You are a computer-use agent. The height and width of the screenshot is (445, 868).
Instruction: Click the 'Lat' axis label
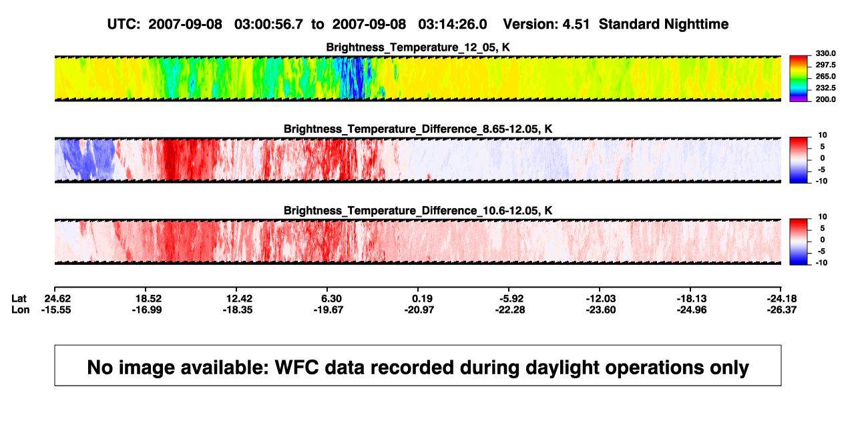19,298
